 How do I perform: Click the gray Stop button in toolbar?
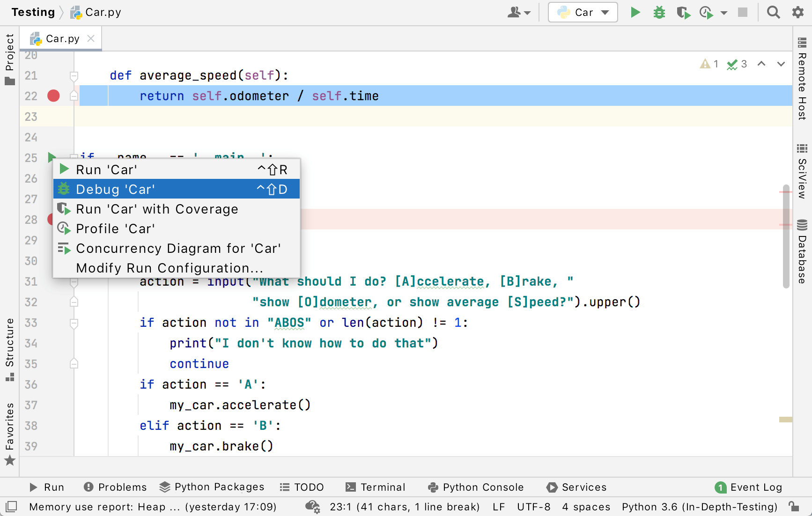pos(743,12)
